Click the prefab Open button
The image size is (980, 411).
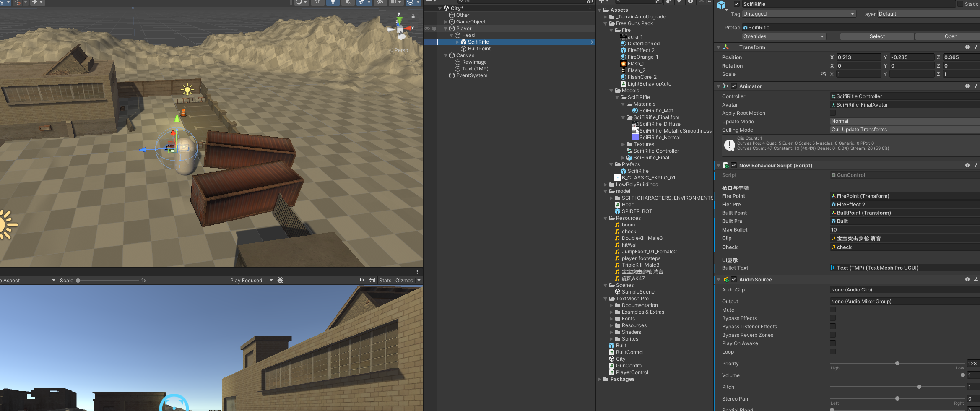[x=950, y=36]
